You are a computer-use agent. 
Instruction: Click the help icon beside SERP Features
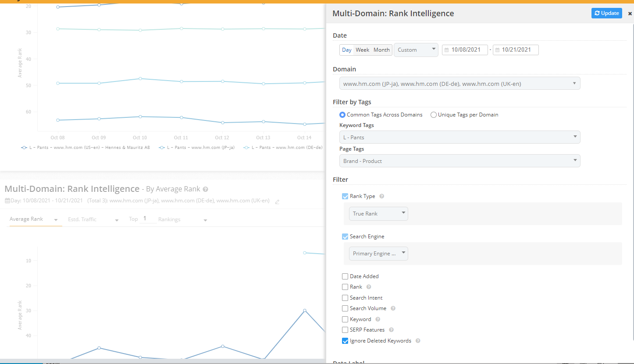[391, 330]
